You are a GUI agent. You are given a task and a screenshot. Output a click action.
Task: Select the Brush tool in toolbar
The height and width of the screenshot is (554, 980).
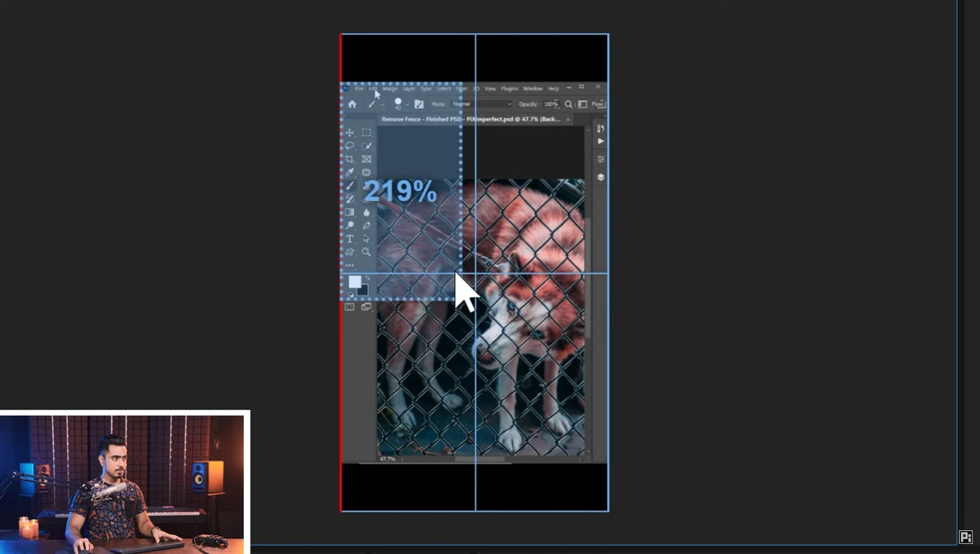pos(350,185)
